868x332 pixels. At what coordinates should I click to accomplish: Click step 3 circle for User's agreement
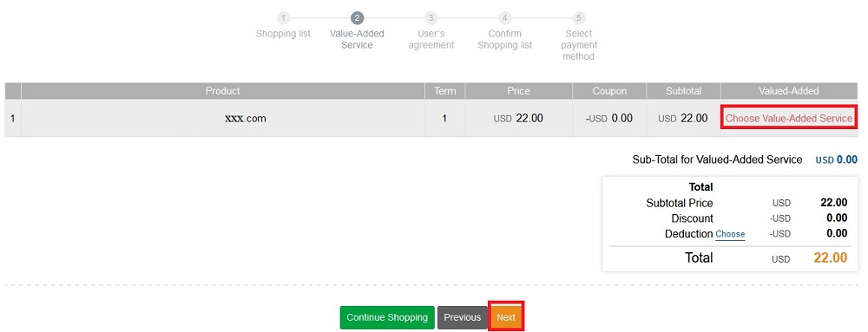(431, 18)
